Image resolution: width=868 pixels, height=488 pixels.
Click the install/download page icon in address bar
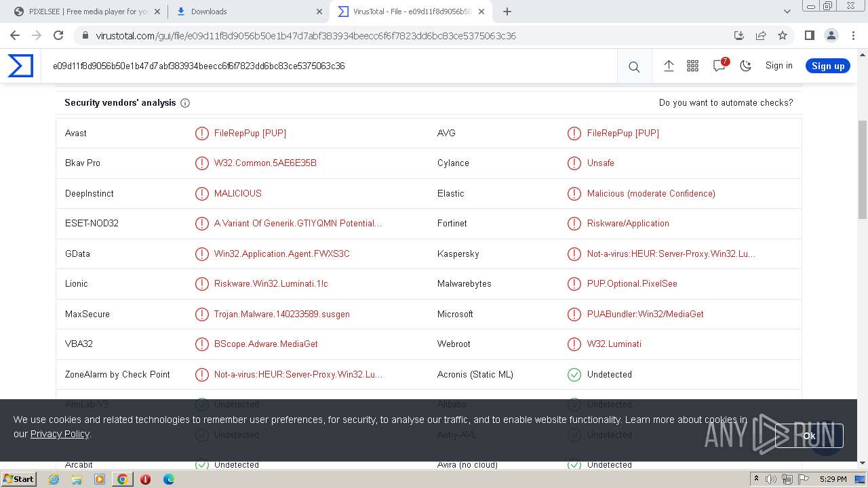point(739,35)
